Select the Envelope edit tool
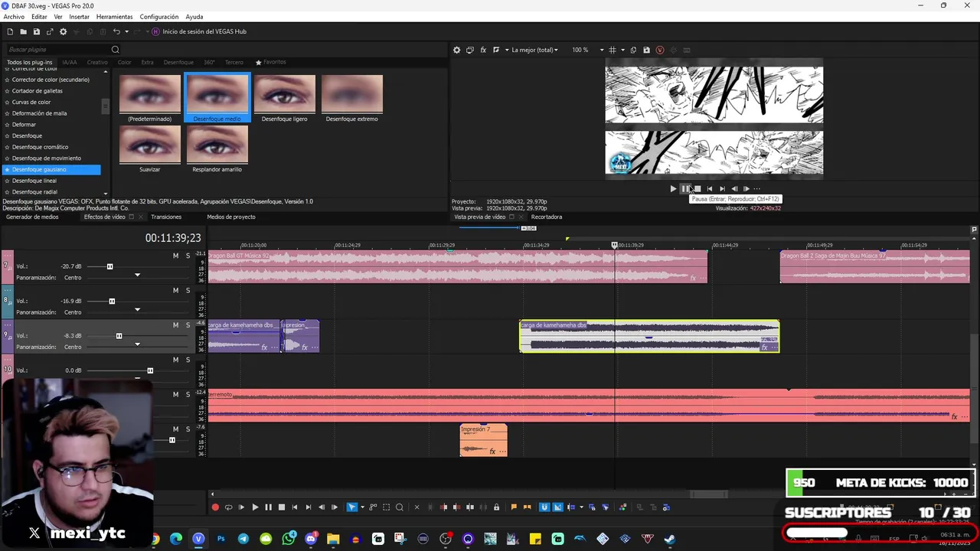The width and height of the screenshot is (980, 551). (373, 507)
